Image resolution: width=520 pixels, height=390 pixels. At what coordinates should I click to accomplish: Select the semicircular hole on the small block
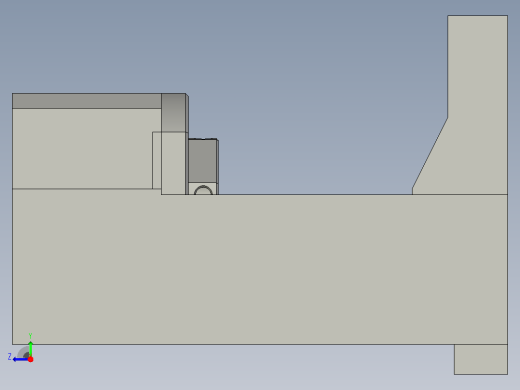[x=203, y=190]
